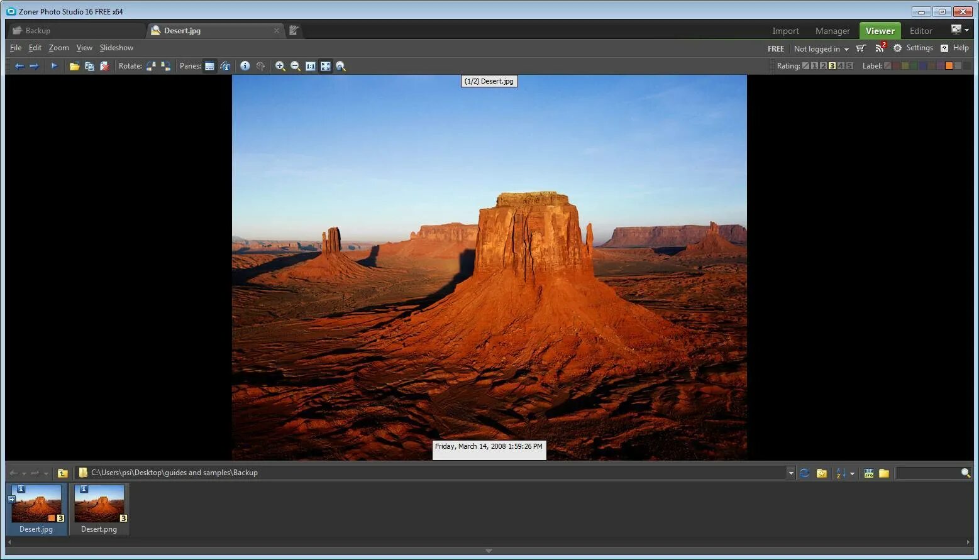Click the greyed sound note icon

point(260,66)
